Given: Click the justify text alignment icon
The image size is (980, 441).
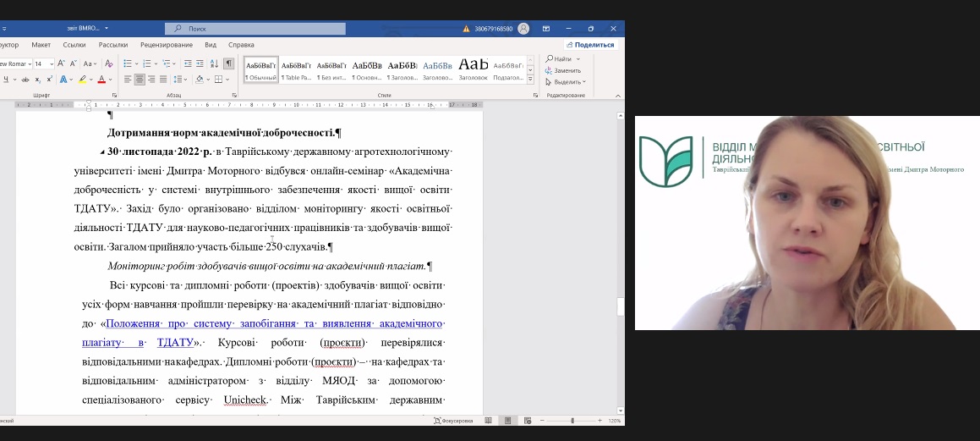Looking at the screenshot, I should coord(163,80).
